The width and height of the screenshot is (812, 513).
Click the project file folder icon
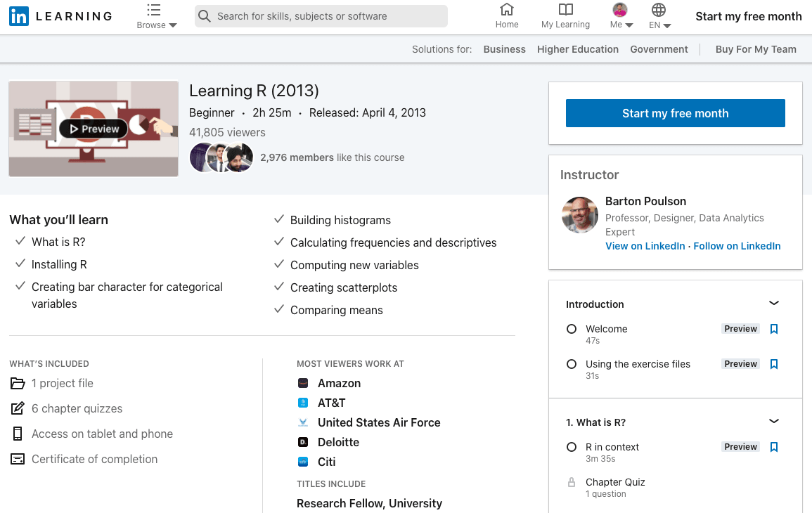(x=18, y=384)
